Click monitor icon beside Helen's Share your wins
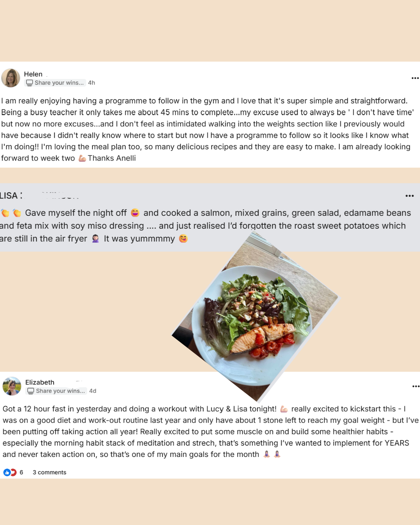 pyautogui.click(x=30, y=83)
